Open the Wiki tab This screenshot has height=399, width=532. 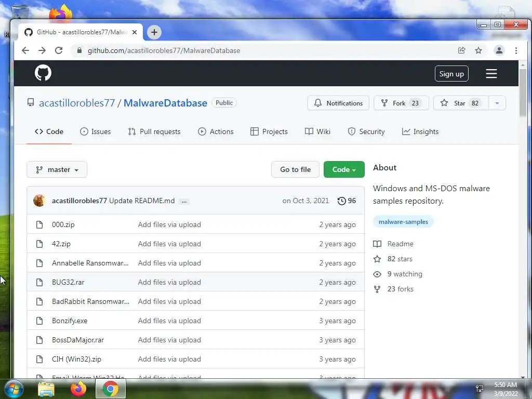tap(317, 131)
